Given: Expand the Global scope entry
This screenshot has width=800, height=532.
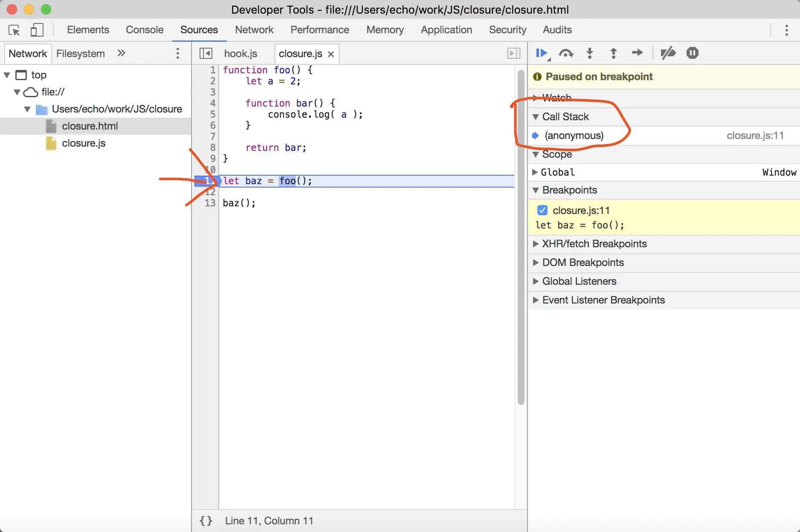Looking at the screenshot, I should [535, 172].
